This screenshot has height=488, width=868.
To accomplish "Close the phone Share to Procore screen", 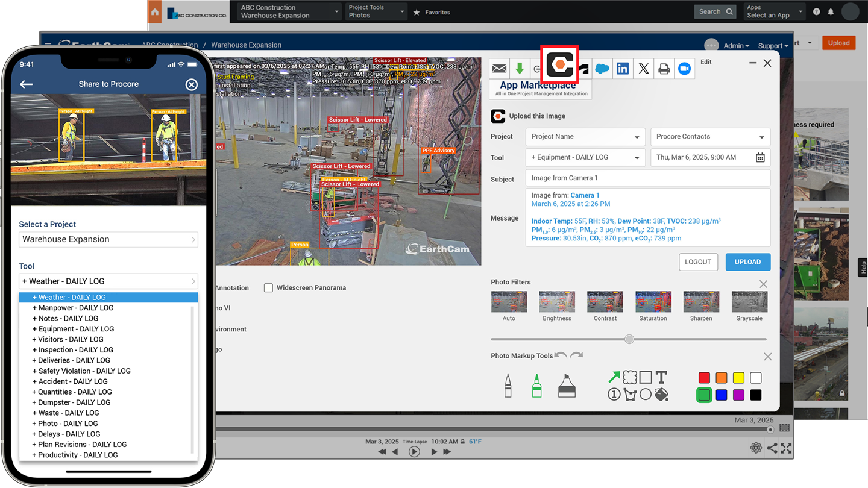I will (x=192, y=84).
